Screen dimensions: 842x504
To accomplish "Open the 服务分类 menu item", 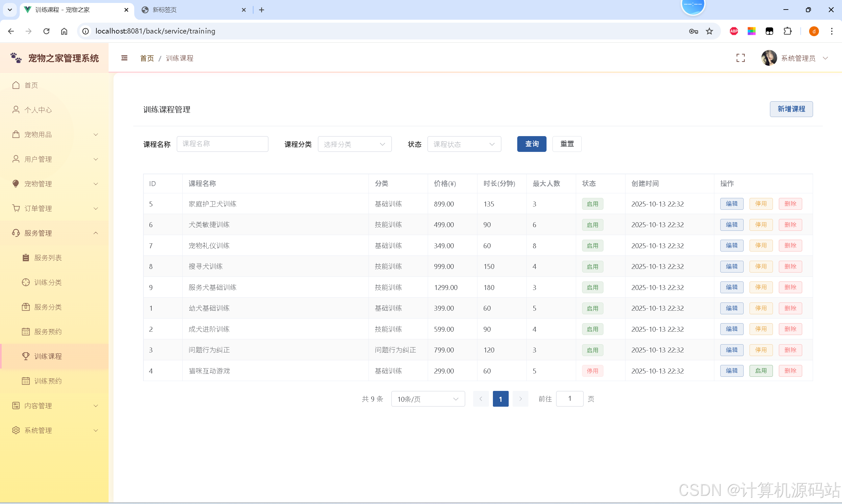I will tap(54, 307).
